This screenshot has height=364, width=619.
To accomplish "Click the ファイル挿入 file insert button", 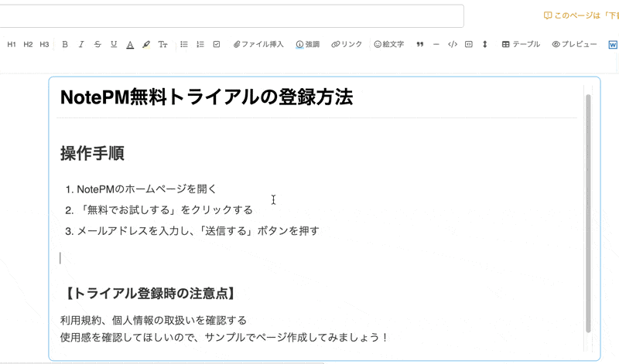I will coord(258,44).
